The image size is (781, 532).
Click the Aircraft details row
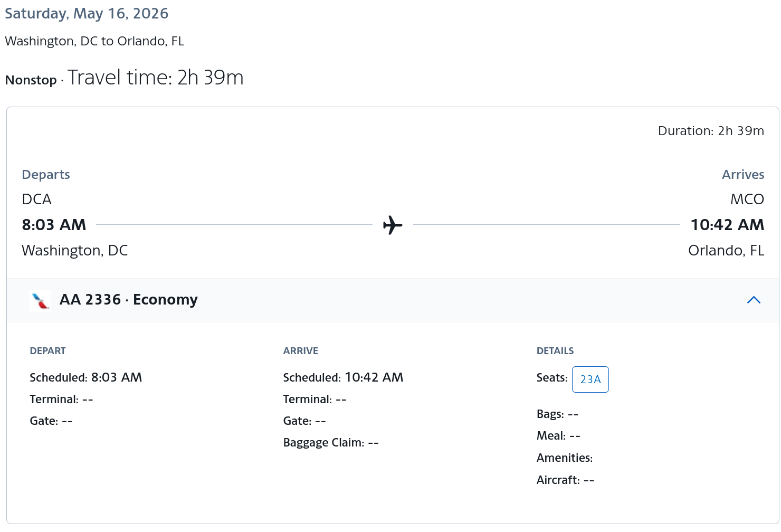[565, 480]
